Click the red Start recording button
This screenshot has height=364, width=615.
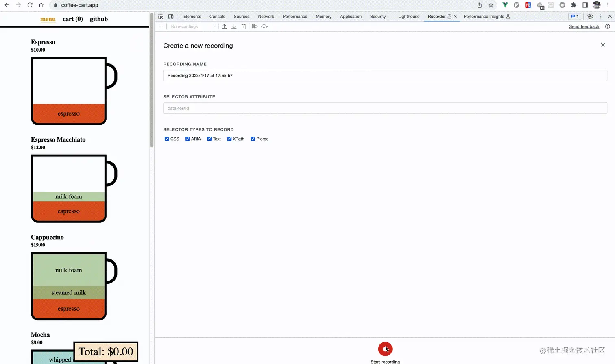(385, 349)
